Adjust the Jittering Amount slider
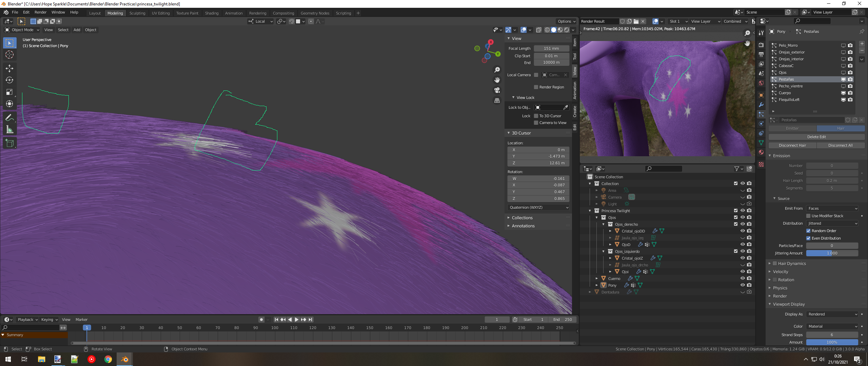The height and width of the screenshot is (366, 868). tap(832, 253)
